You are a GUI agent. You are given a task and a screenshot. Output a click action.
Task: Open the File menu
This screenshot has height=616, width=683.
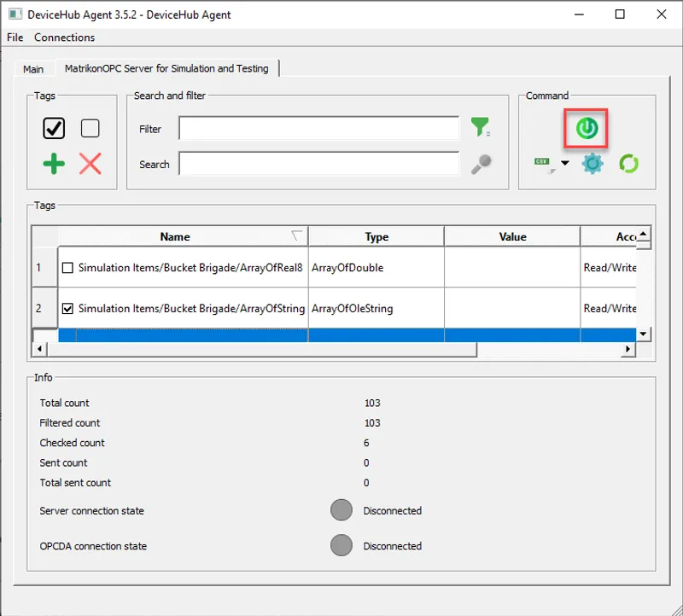[x=14, y=37]
